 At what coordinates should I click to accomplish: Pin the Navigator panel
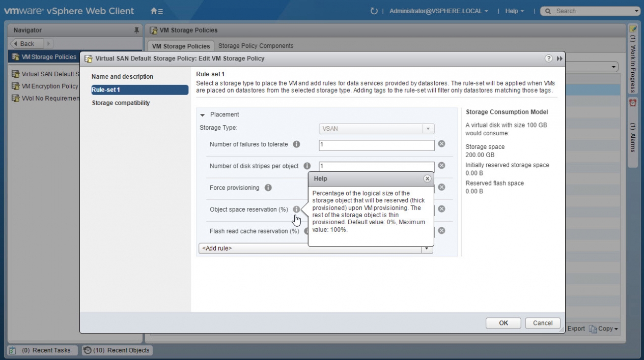click(x=136, y=31)
